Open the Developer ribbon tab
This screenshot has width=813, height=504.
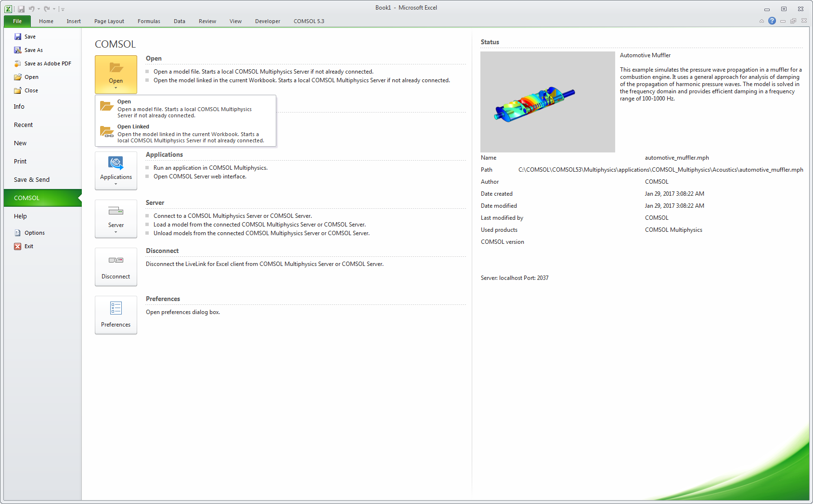coord(268,21)
